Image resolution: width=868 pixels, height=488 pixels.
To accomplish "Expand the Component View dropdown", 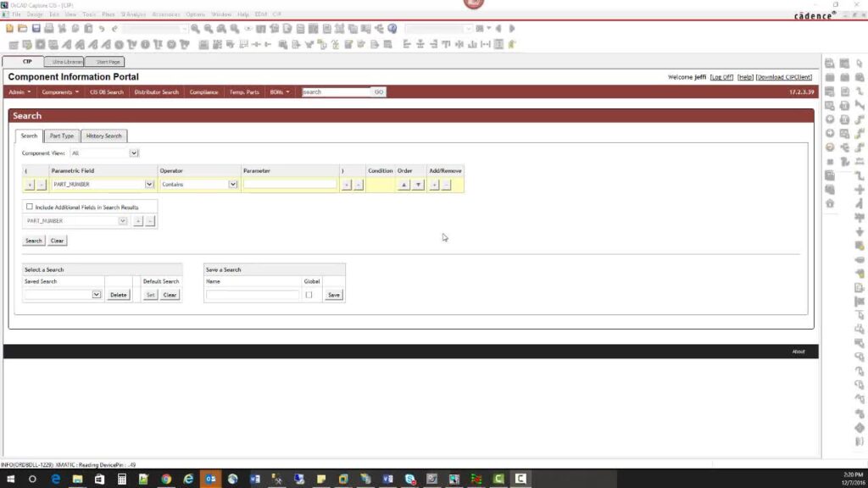I will click(x=134, y=153).
